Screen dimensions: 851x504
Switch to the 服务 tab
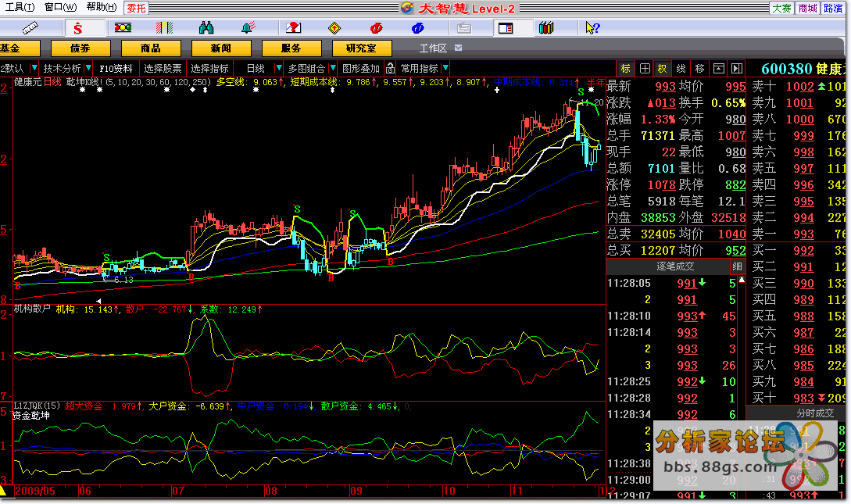(291, 48)
